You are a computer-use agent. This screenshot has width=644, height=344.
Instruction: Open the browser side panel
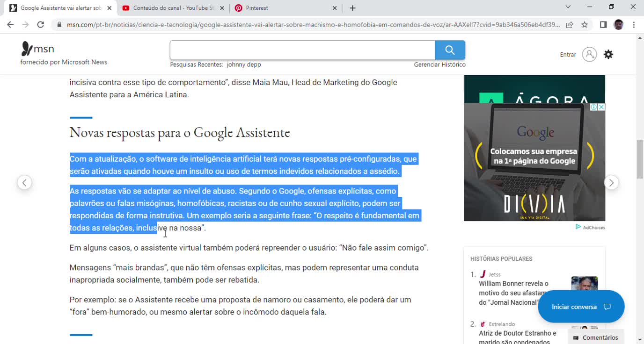point(603,25)
